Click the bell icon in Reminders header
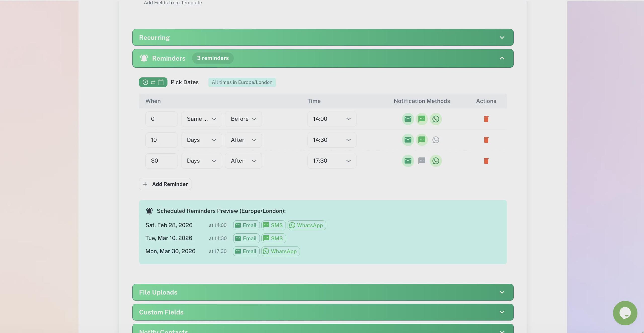The image size is (644, 333). (x=144, y=58)
